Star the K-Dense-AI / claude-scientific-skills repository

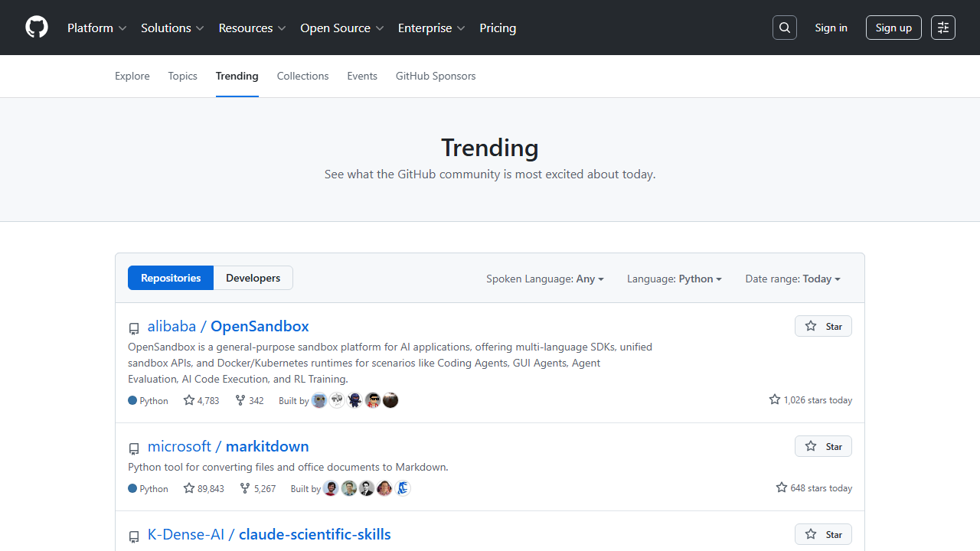tap(823, 534)
